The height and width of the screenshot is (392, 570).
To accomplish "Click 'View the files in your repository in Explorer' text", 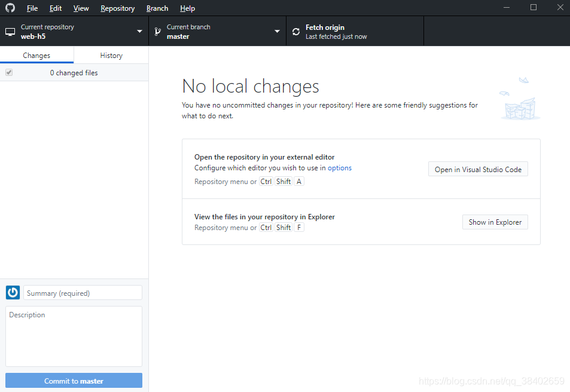I will point(264,217).
